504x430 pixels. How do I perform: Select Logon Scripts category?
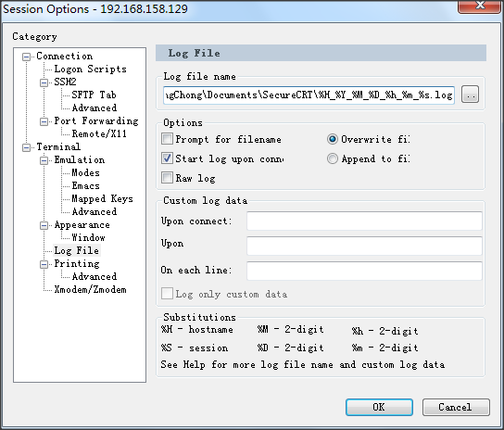point(90,70)
